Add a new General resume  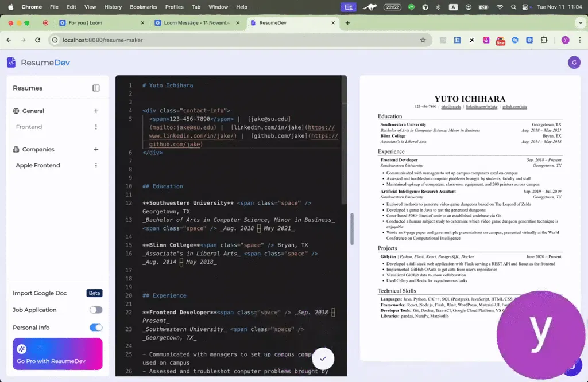coord(96,111)
